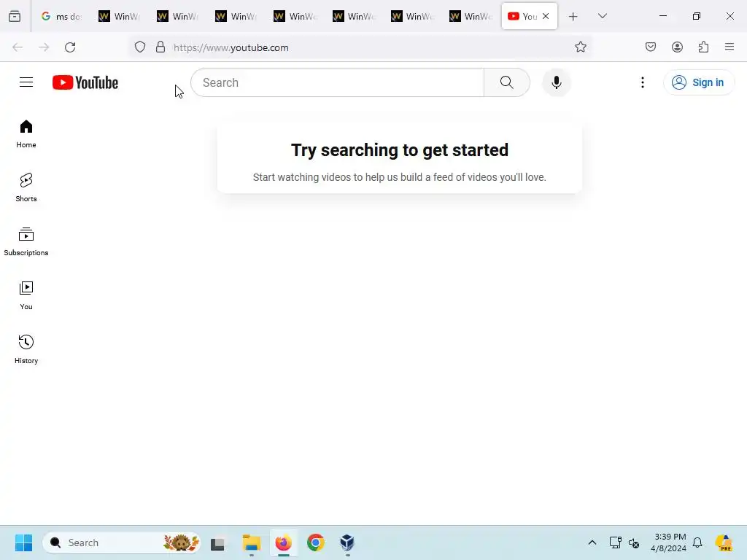Open a new browser tab
The image size is (747, 560).
click(x=573, y=16)
